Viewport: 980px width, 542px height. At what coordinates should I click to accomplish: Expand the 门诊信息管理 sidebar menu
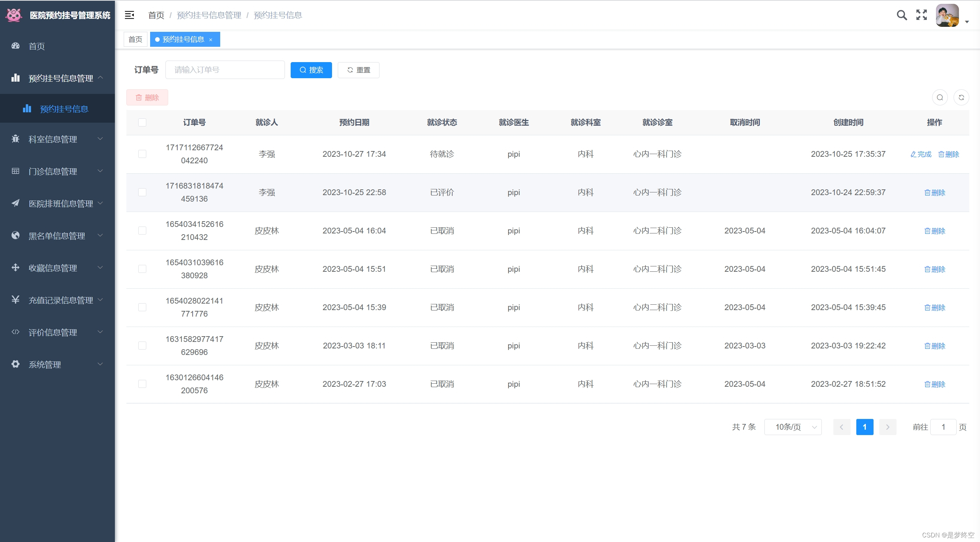tap(57, 171)
